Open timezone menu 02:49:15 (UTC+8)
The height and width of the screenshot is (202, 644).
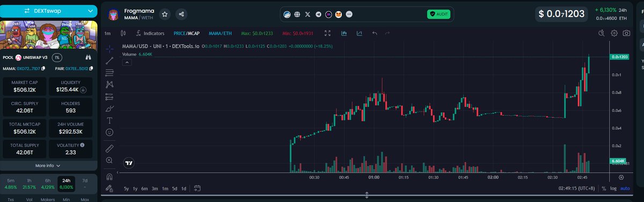(x=577, y=189)
